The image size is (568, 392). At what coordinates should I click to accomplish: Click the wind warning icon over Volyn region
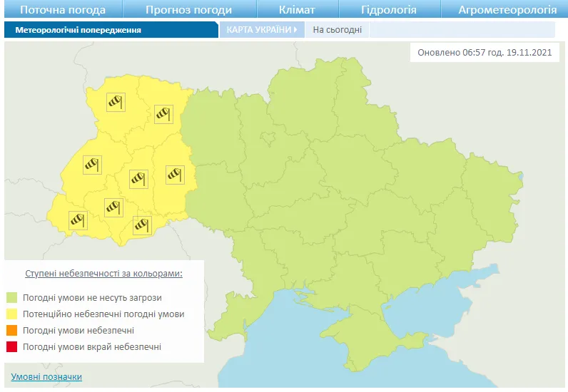pyautogui.click(x=116, y=102)
